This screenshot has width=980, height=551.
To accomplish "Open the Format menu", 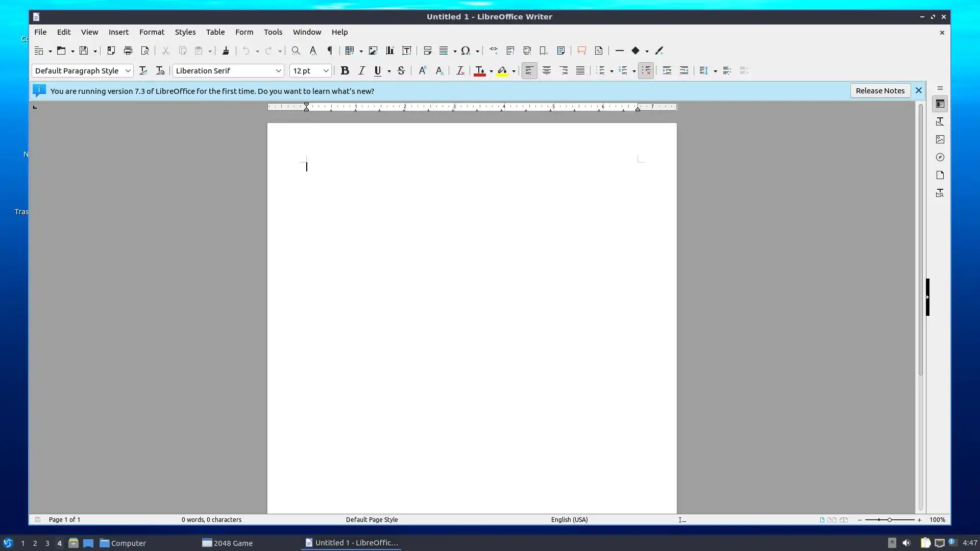I will (152, 32).
